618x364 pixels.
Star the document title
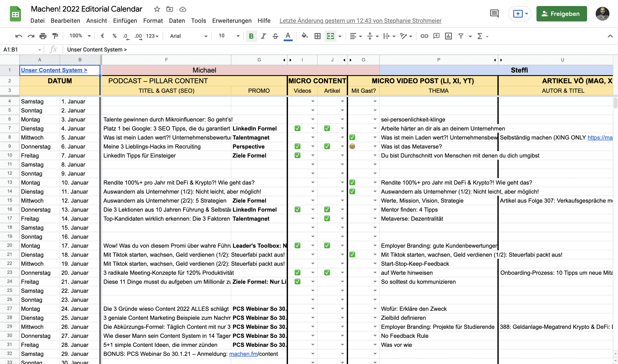(157, 9)
